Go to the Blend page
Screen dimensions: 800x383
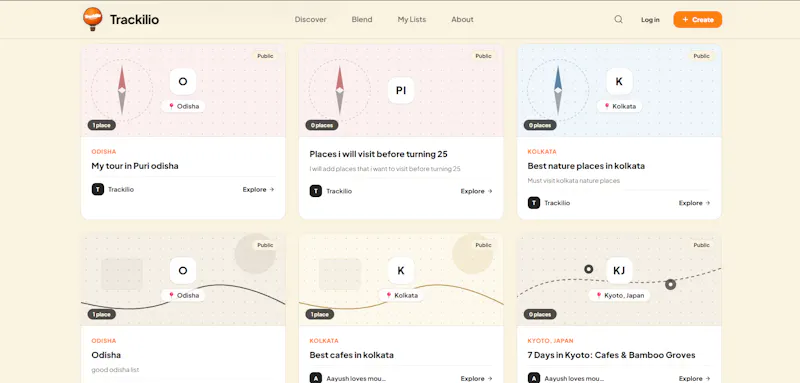pos(362,19)
